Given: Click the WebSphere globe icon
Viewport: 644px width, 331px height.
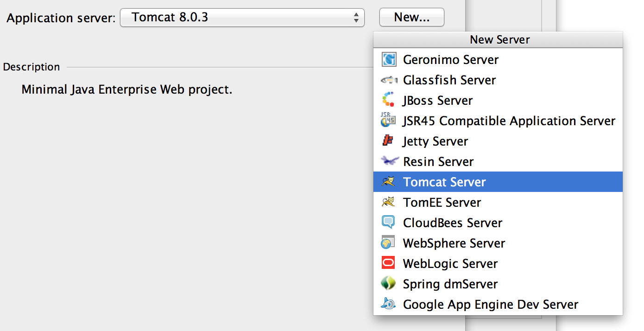Looking at the screenshot, I should [x=388, y=243].
